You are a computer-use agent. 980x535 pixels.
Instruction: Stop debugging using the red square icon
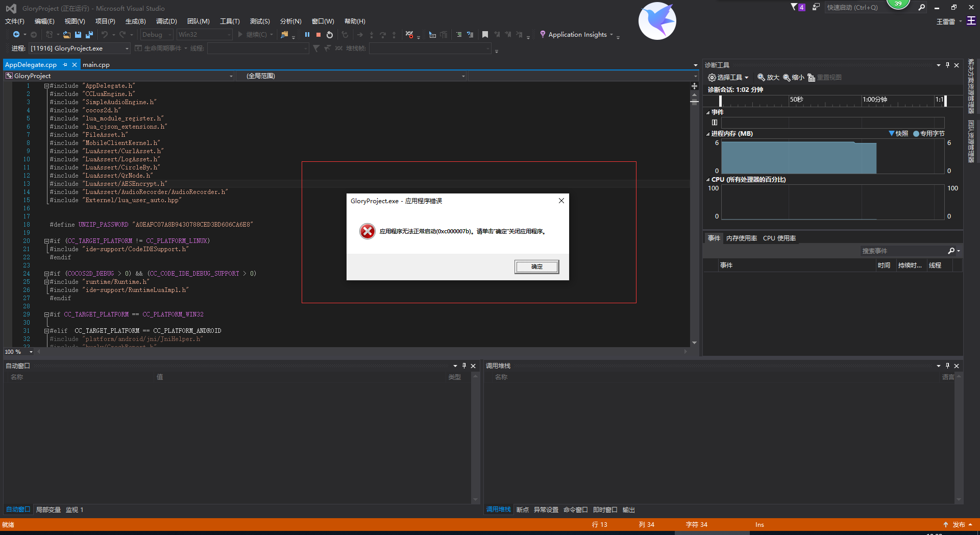coord(318,35)
